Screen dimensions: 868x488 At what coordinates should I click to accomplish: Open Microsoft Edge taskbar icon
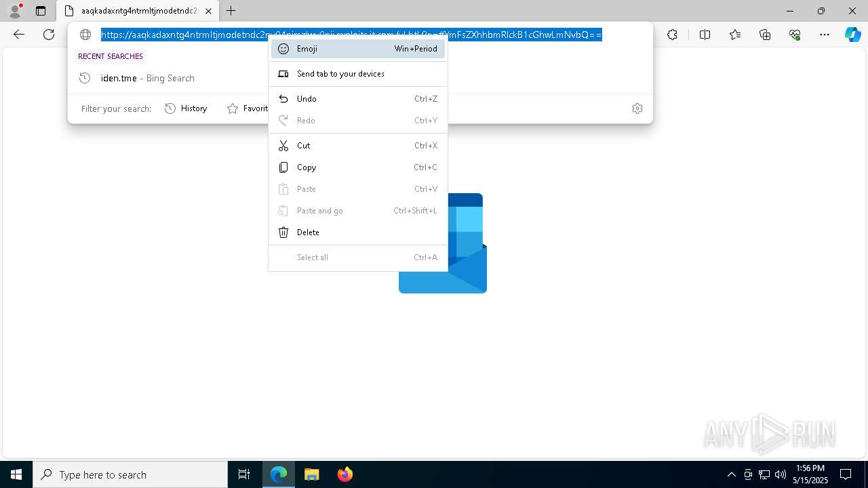pyautogui.click(x=279, y=474)
